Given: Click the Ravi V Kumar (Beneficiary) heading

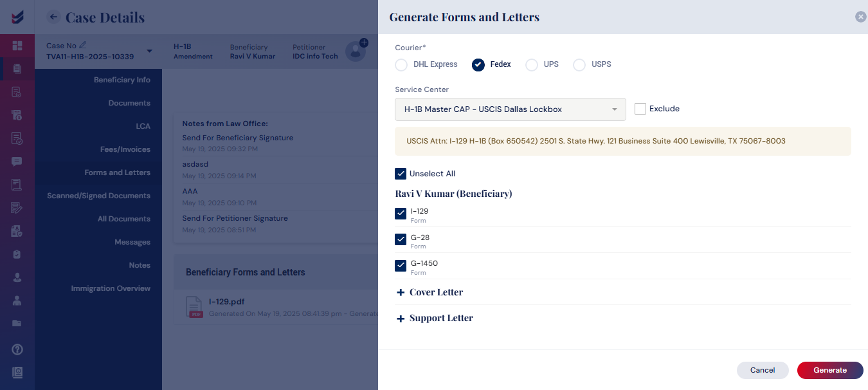Looking at the screenshot, I should [453, 194].
